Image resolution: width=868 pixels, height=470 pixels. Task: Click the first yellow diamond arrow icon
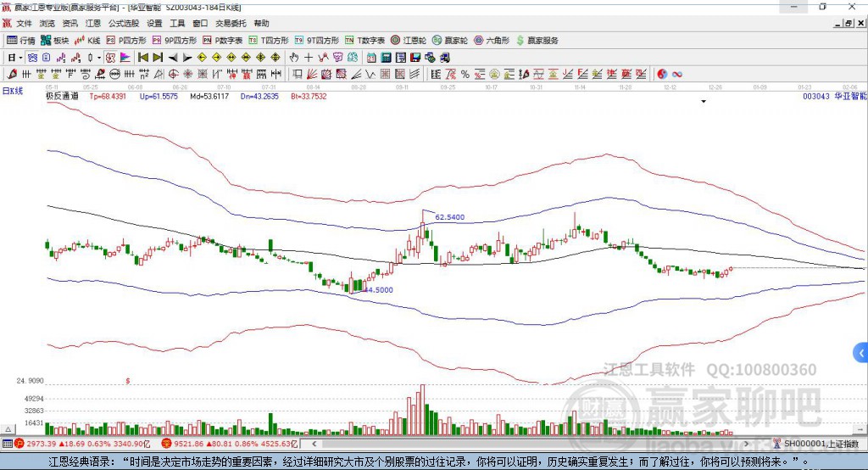click(x=202, y=57)
